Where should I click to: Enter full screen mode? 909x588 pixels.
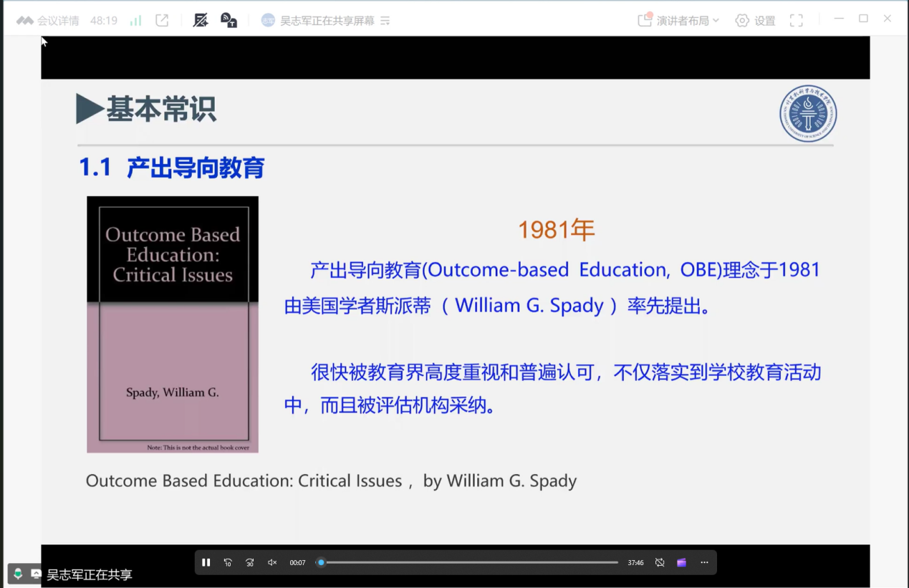(x=796, y=21)
